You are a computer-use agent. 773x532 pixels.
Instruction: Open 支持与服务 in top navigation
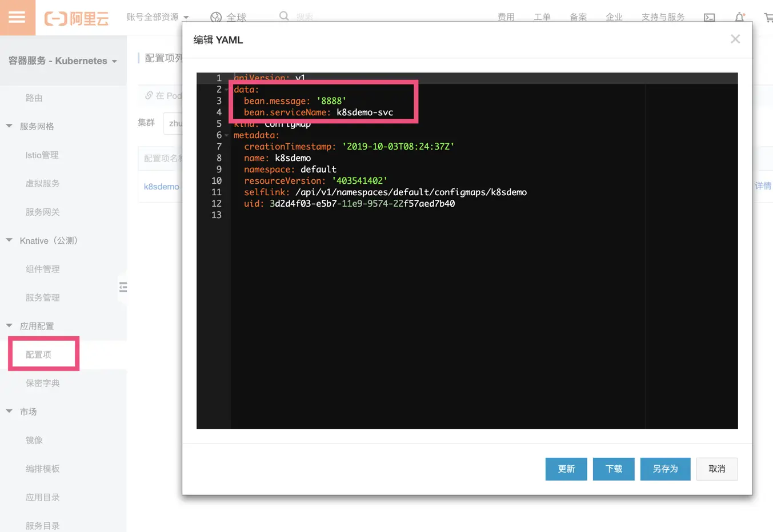click(663, 17)
